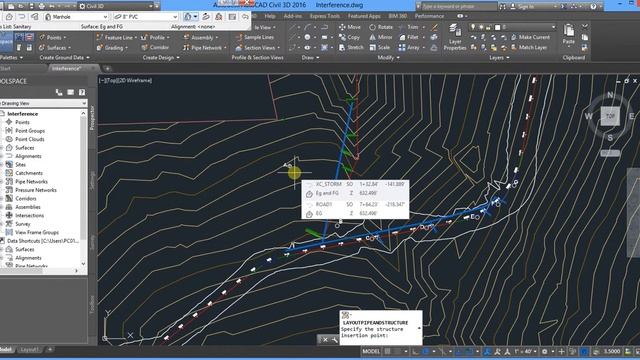Select the Trim tool
This screenshot has width=640, height=360.
click(409, 27)
